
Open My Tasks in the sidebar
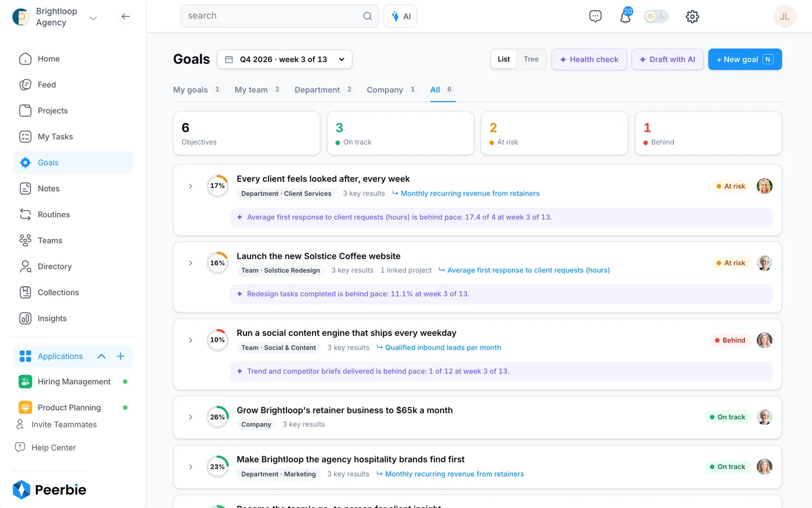pos(73,136)
